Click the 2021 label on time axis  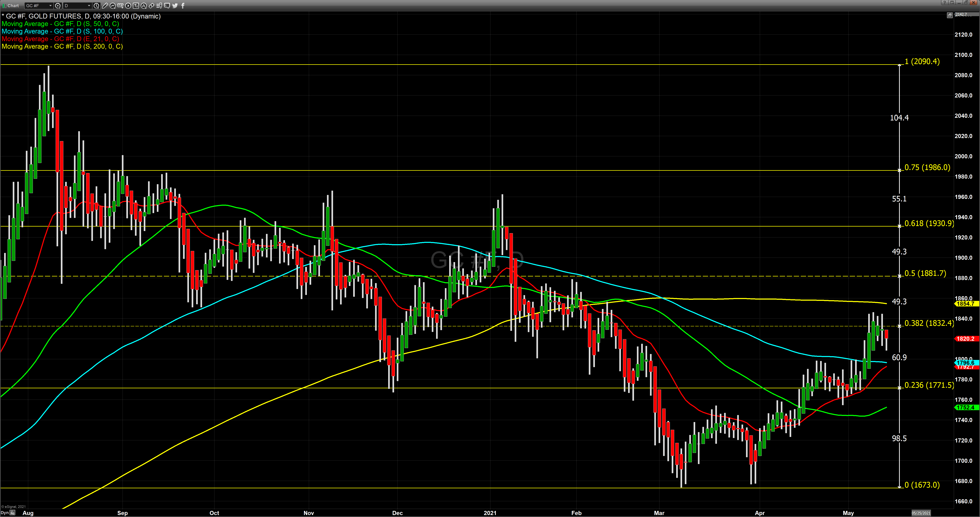coord(490,513)
